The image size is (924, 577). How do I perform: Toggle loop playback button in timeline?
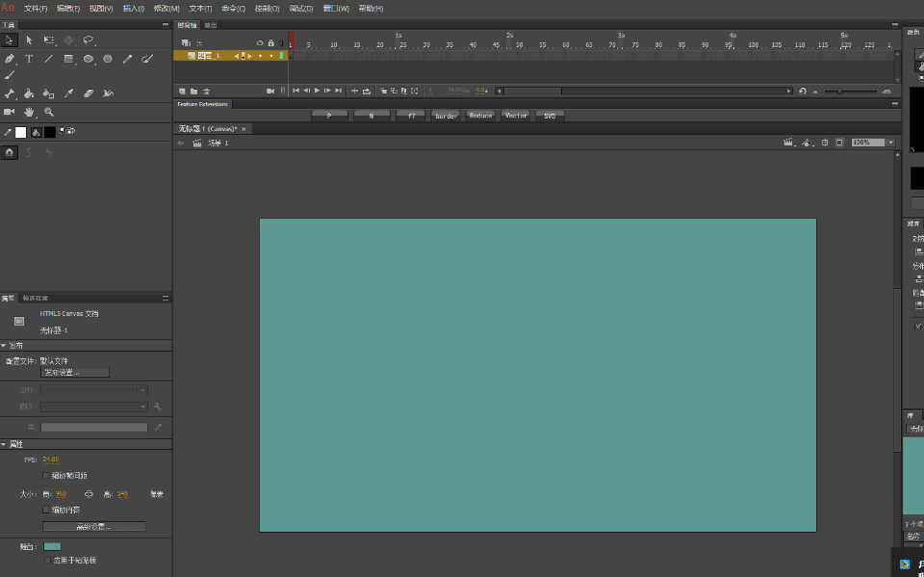pyautogui.click(x=367, y=91)
